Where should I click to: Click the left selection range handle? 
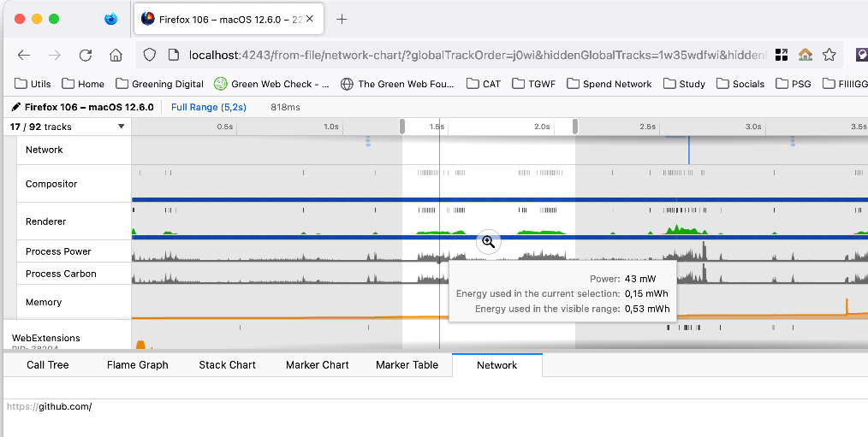[401, 127]
